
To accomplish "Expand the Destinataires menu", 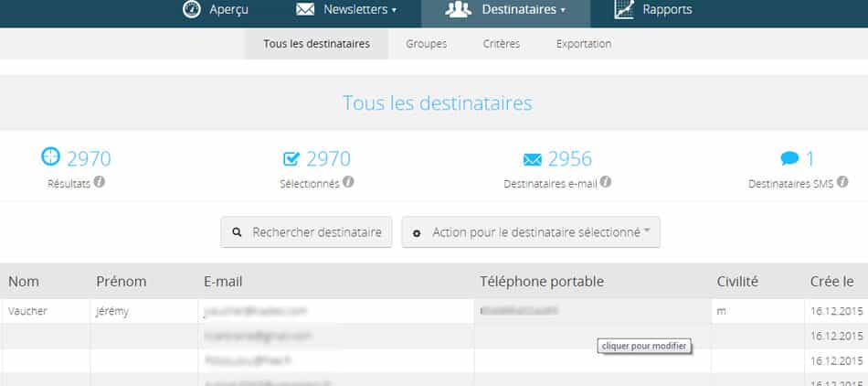I will [505, 9].
